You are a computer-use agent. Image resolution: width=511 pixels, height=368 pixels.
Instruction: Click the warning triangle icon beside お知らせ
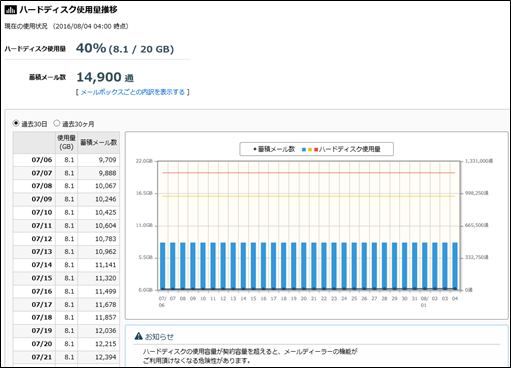(x=138, y=336)
